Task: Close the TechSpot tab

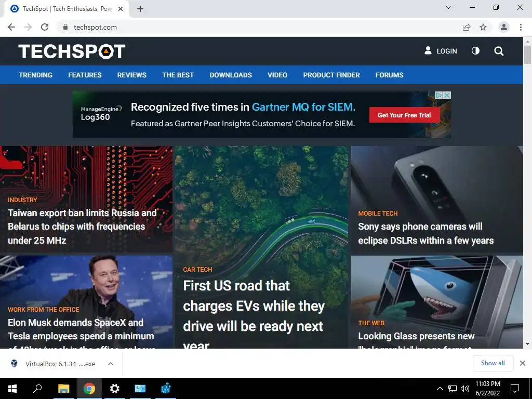Action: pos(121,9)
